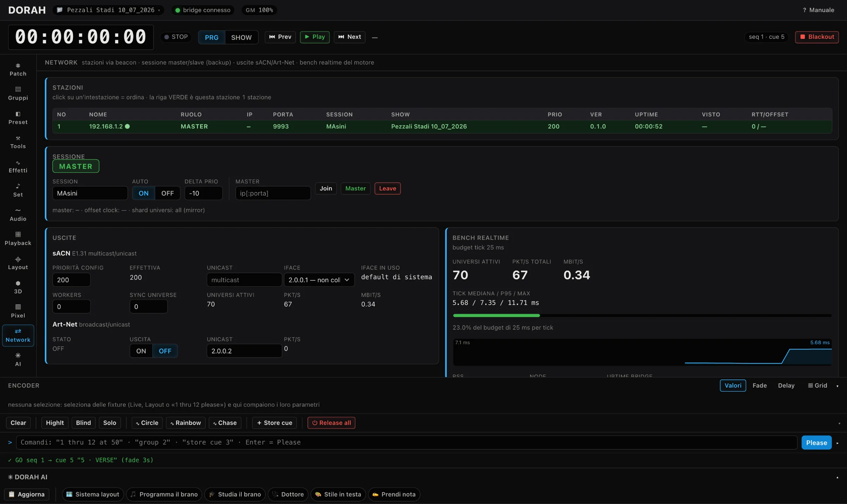Click the Rainbow effect button
Image resolution: width=847 pixels, height=504 pixels.
[x=186, y=423]
